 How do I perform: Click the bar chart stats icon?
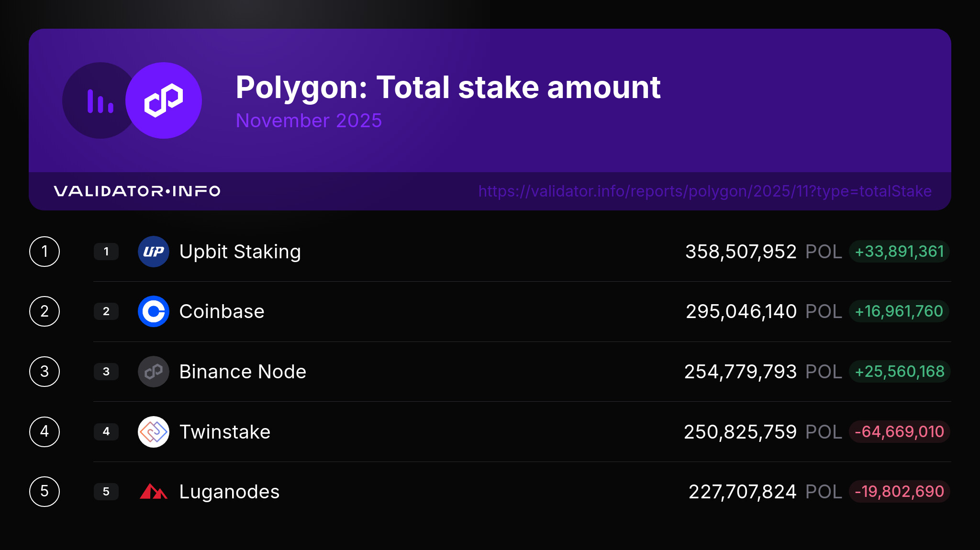click(100, 101)
